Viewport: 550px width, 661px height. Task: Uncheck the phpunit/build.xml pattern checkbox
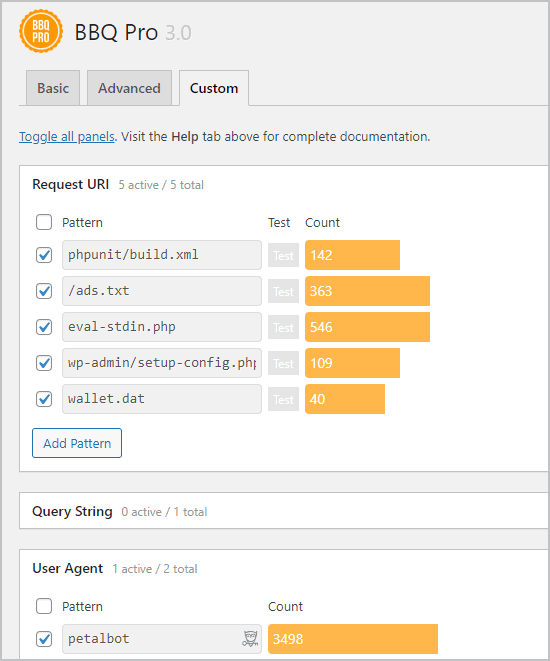tap(44, 255)
